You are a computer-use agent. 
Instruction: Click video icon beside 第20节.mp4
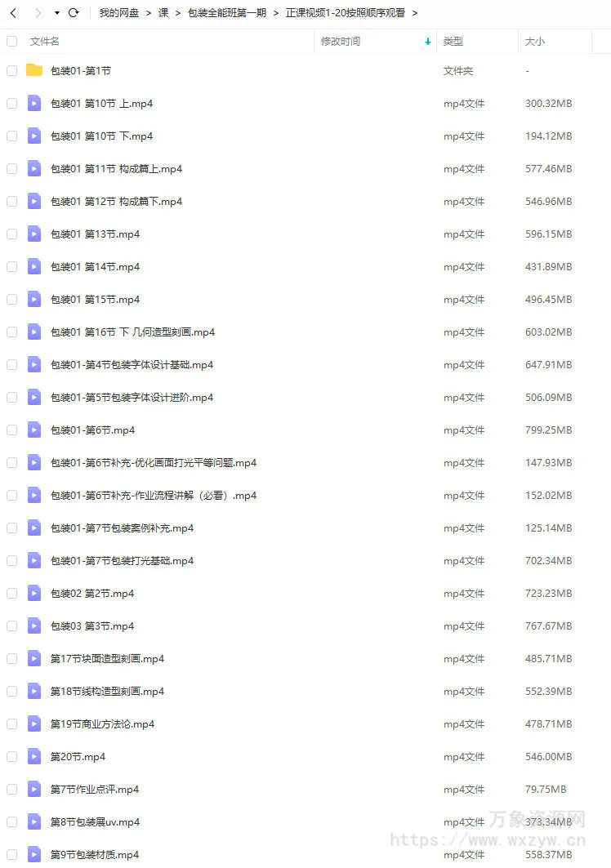pyautogui.click(x=34, y=756)
